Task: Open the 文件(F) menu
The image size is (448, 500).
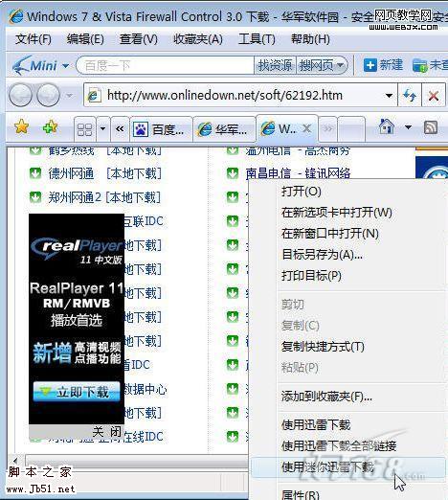Action: point(34,39)
